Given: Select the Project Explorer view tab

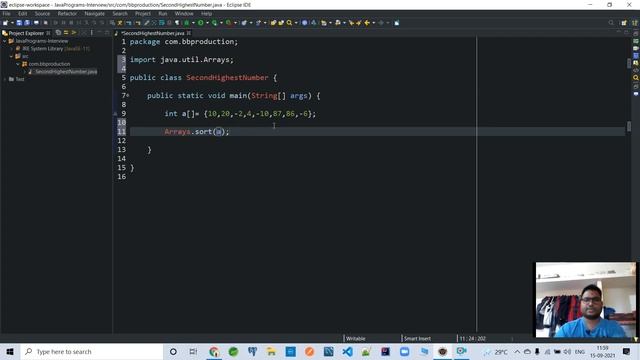Looking at the screenshot, I should pyautogui.click(x=26, y=33).
